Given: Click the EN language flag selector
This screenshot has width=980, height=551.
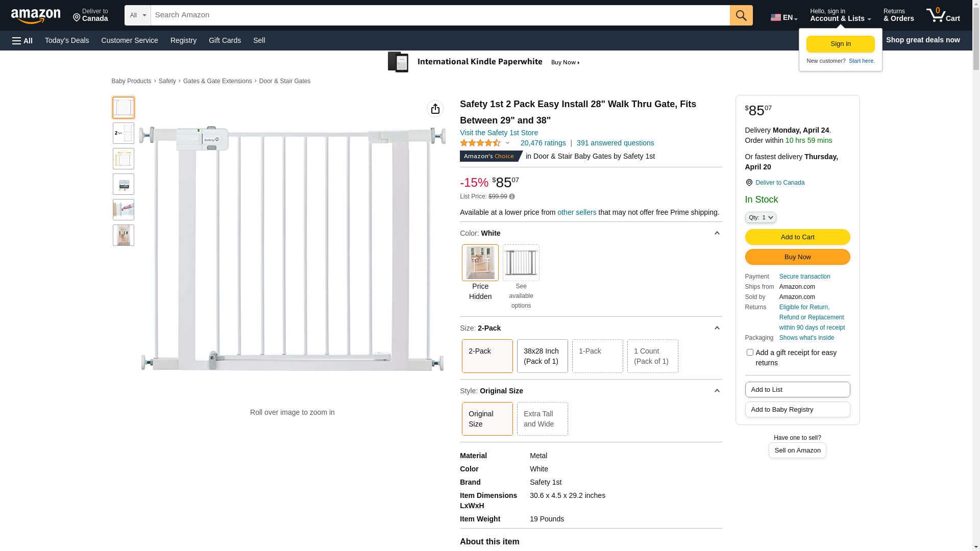Looking at the screenshot, I should [783, 17].
